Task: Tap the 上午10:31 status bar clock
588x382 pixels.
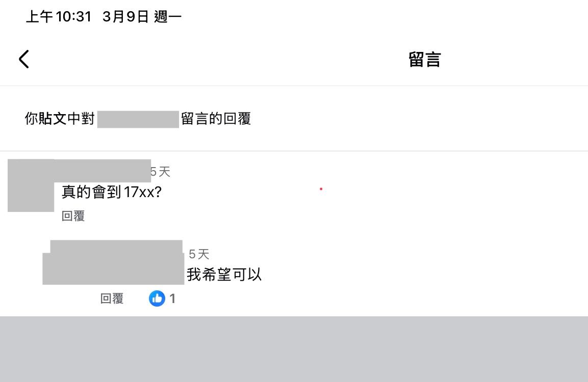Action: (58, 17)
